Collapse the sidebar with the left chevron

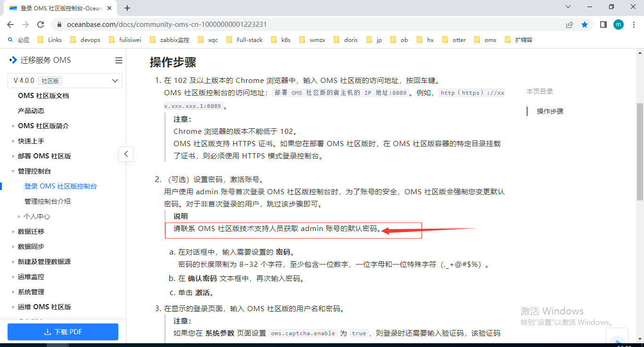pos(126,154)
